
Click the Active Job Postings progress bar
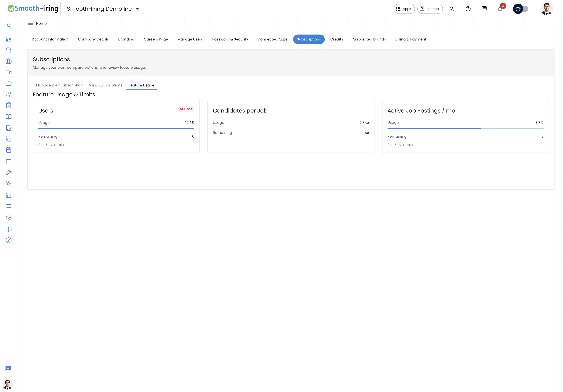pos(465,128)
